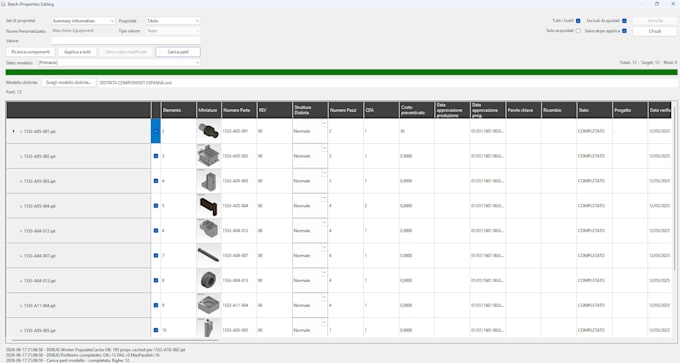680x363 pixels.
Task: Select the 1533-A11-004.ipt row name
Action: 39,306
